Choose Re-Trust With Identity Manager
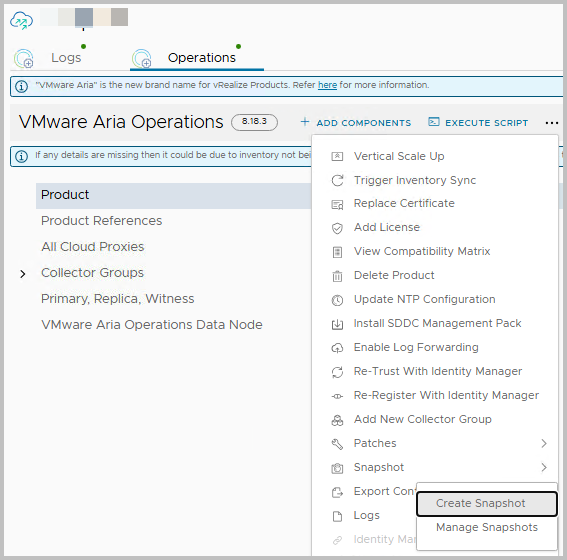The image size is (567, 560). pos(438,371)
